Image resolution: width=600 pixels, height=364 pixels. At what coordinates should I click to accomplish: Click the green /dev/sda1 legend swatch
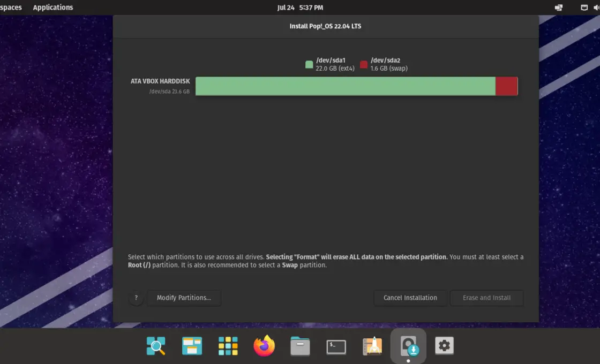(309, 64)
